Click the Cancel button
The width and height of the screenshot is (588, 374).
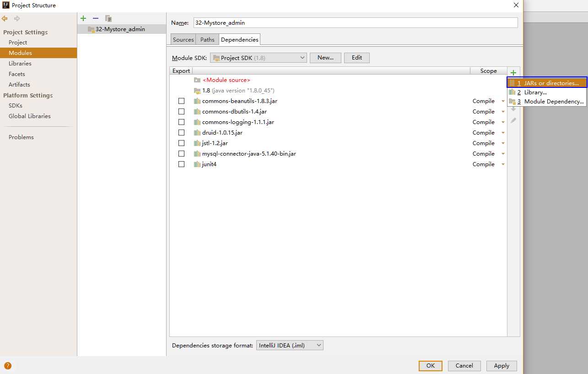click(464, 366)
